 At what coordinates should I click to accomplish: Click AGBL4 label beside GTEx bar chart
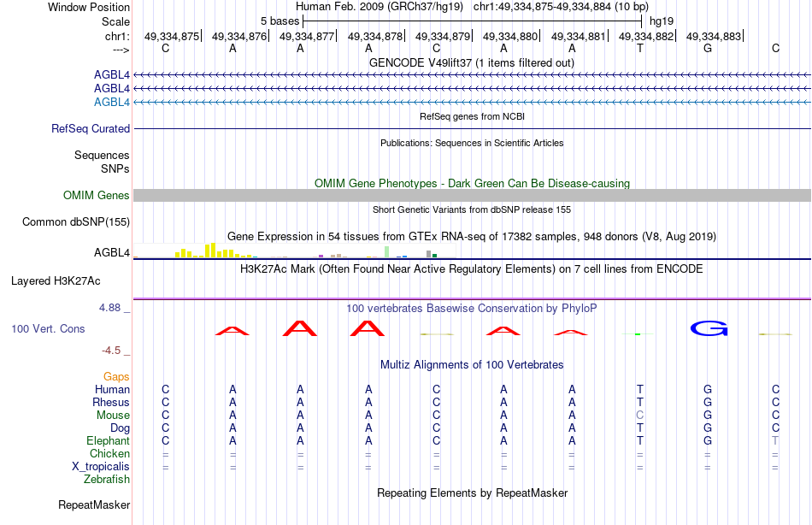click(111, 252)
